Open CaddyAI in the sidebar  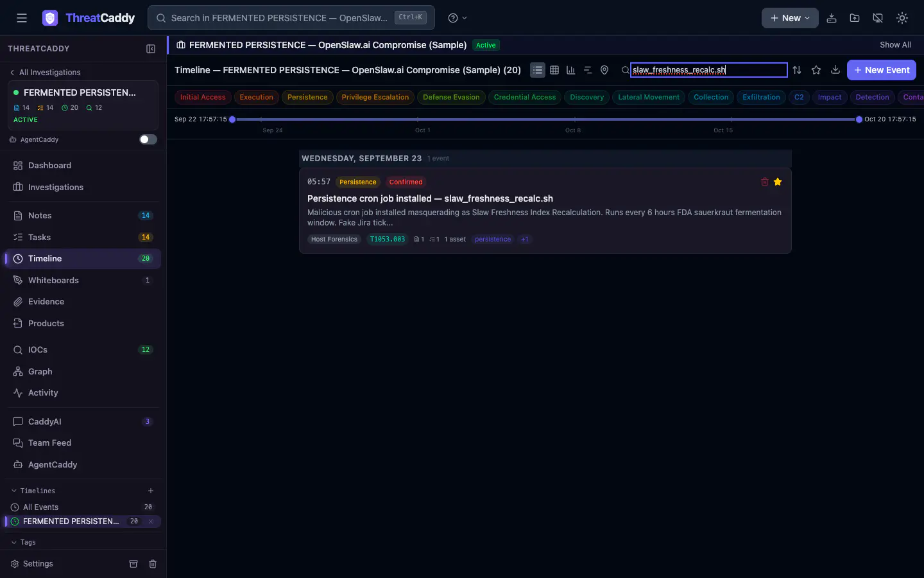tap(83, 422)
